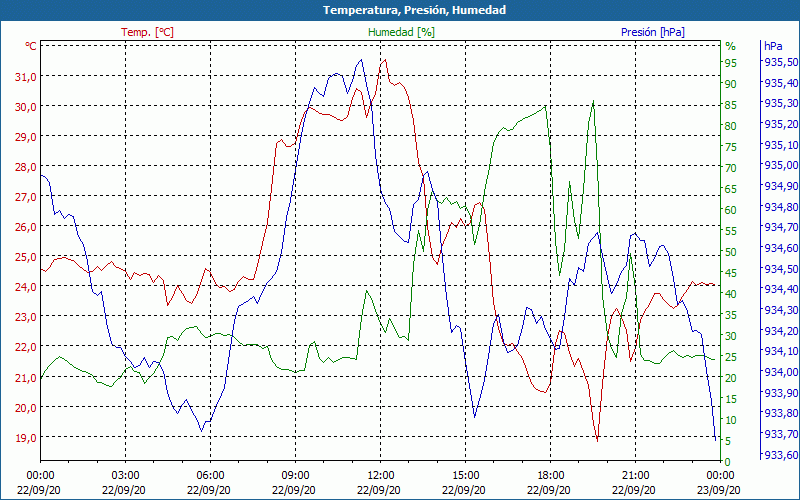The width and height of the screenshot is (800, 500).
Task: Click the hPa unit label on the right axis
Action: (x=773, y=46)
